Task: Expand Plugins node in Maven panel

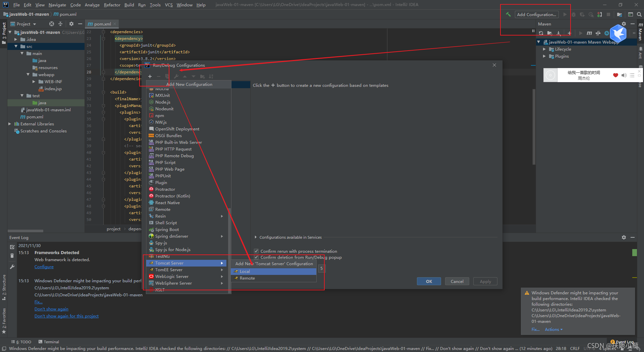Action: click(544, 56)
